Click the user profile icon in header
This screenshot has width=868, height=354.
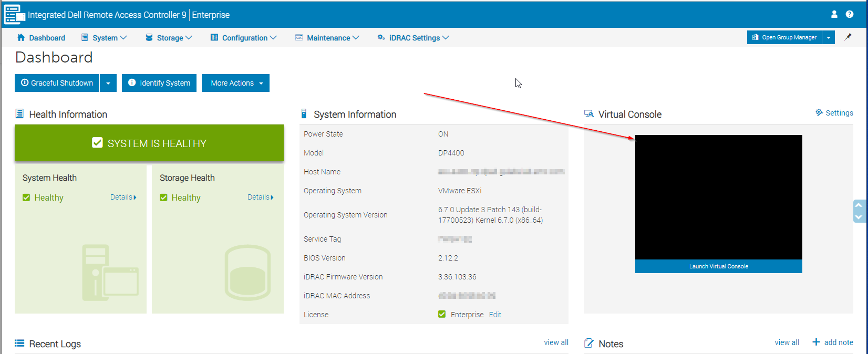coord(834,14)
